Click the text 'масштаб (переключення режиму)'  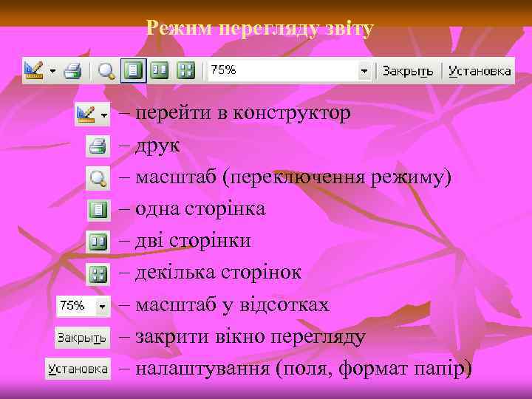293,177
